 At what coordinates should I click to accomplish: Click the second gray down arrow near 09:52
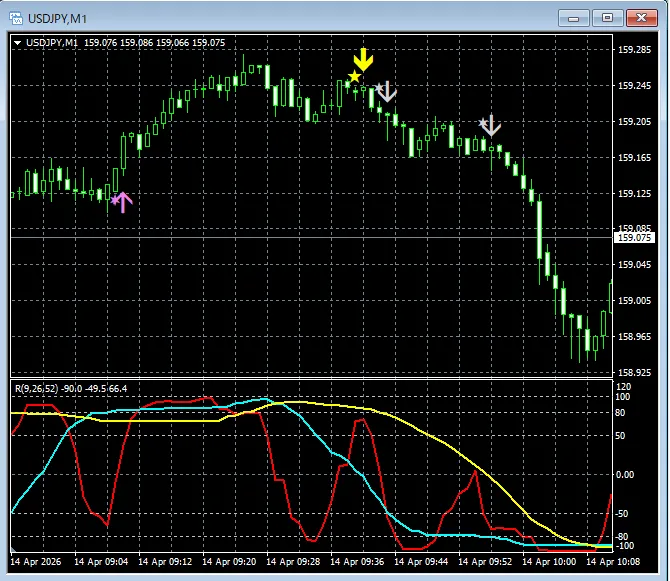pyautogui.click(x=491, y=125)
